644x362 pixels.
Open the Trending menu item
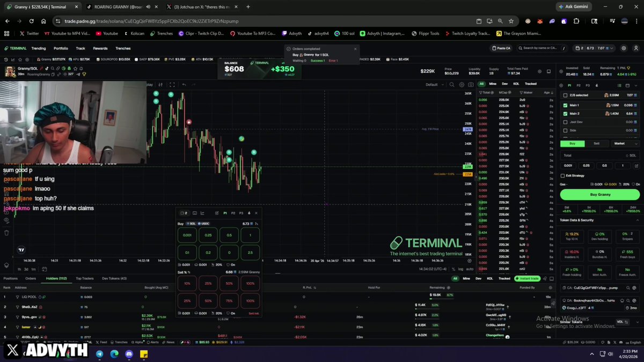[x=39, y=48]
